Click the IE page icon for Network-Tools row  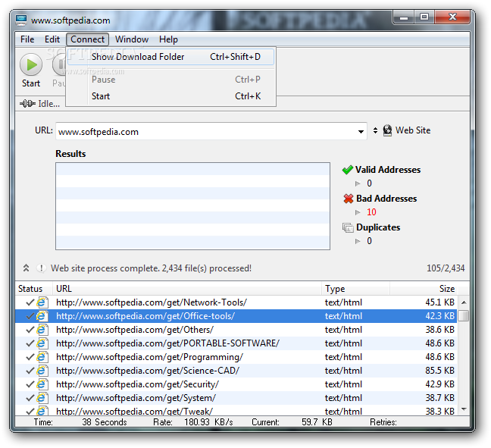42,302
